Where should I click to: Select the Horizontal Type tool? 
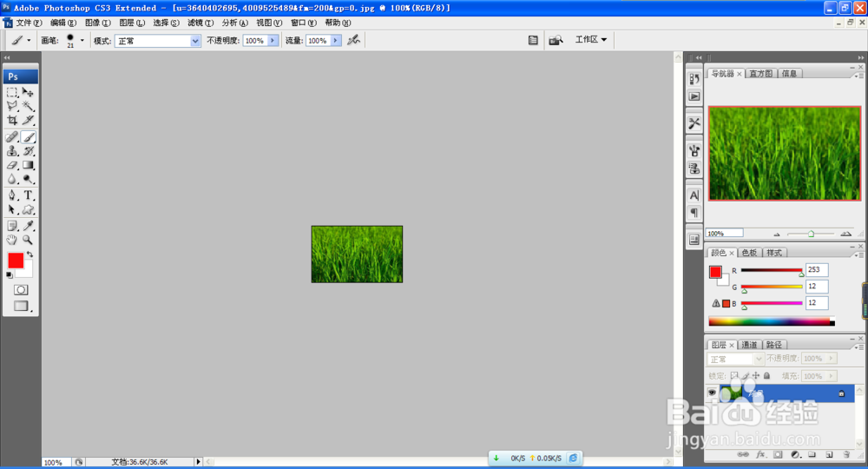coord(29,195)
